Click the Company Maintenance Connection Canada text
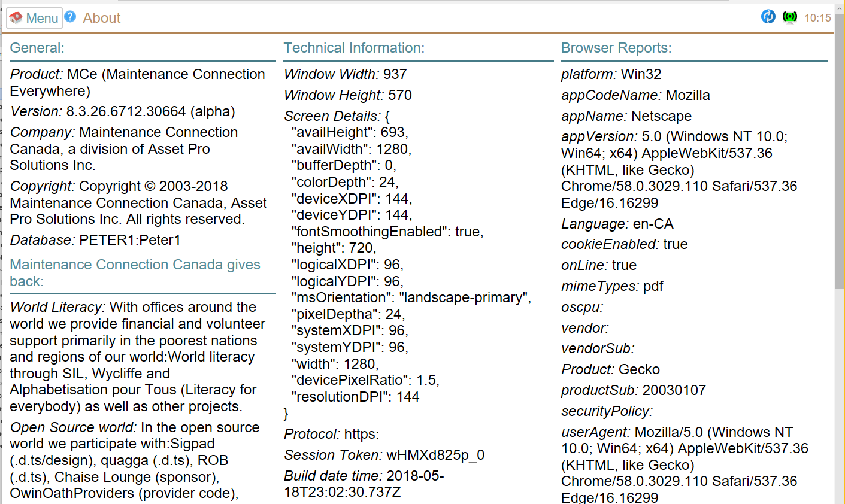The height and width of the screenshot is (504, 845). [124, 148]
